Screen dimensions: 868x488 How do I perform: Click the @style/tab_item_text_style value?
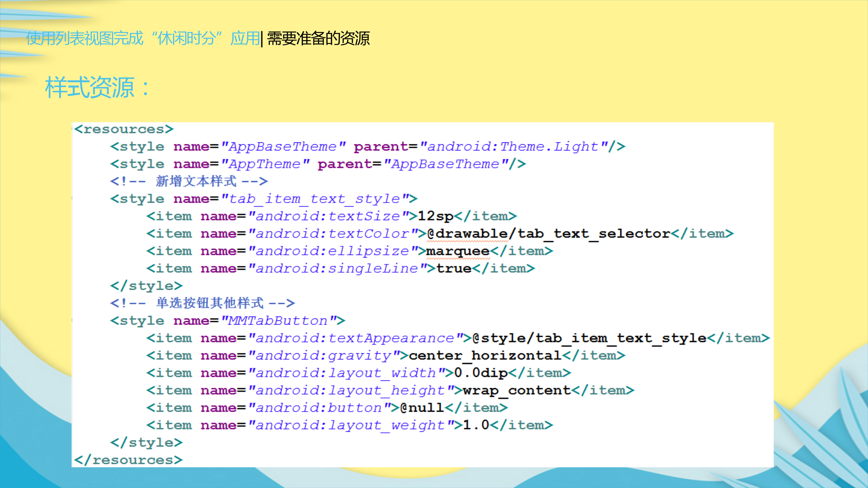tap(589, 338)
